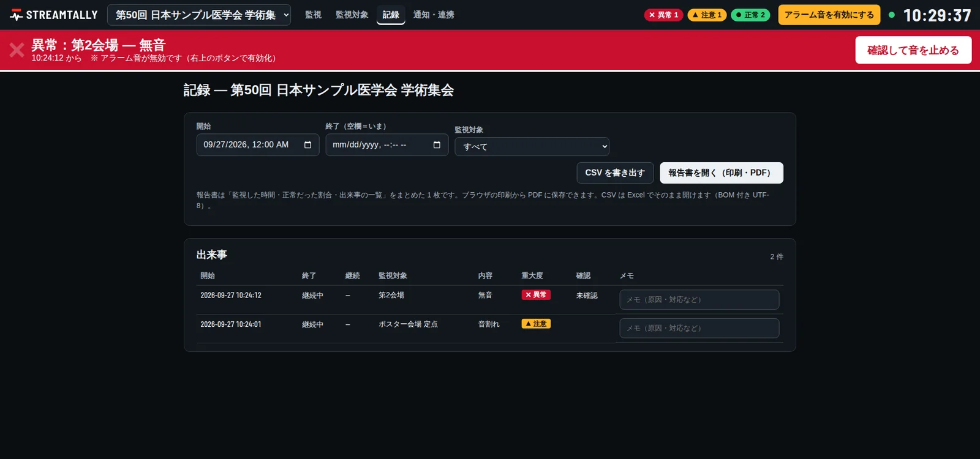The height and width of the screenshot is (459, 980).
Task: Click the 注意 1 status badge
Action: [x=707, y=15]
